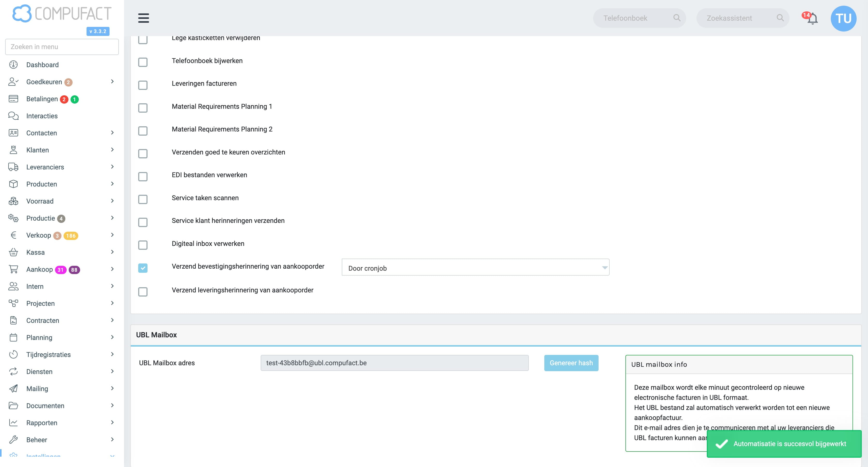This screenshot has width=868, height=467.
Task: Open the notifications bell
Action: click(812, 19)
